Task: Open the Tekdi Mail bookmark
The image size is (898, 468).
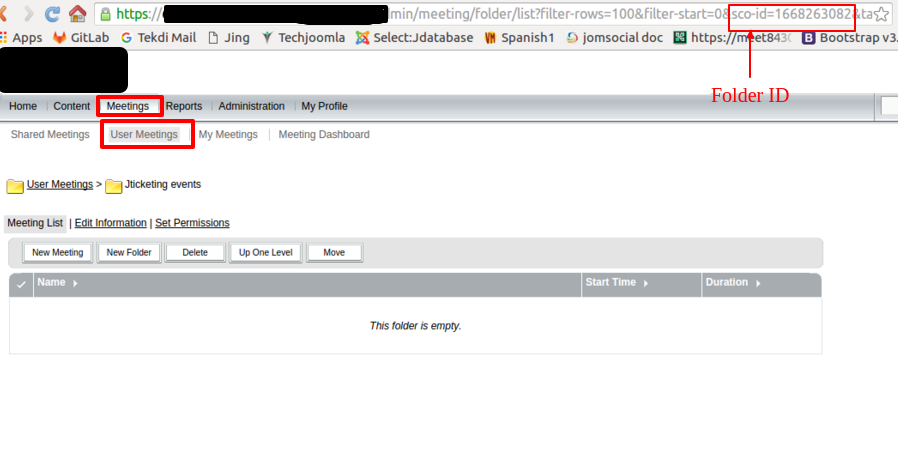Action: click(x=158, y=38)
